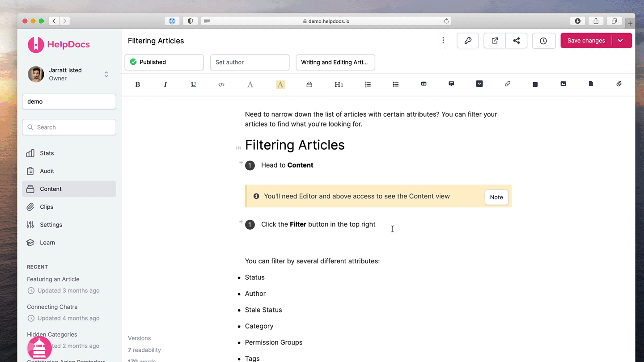Open the Versions link

click(x=140, y=338)
